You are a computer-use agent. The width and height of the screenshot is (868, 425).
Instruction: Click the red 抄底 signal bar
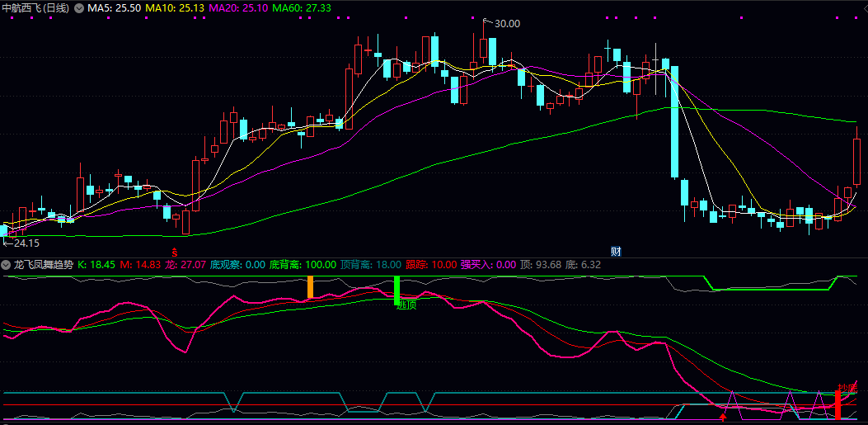coord(838,404)
